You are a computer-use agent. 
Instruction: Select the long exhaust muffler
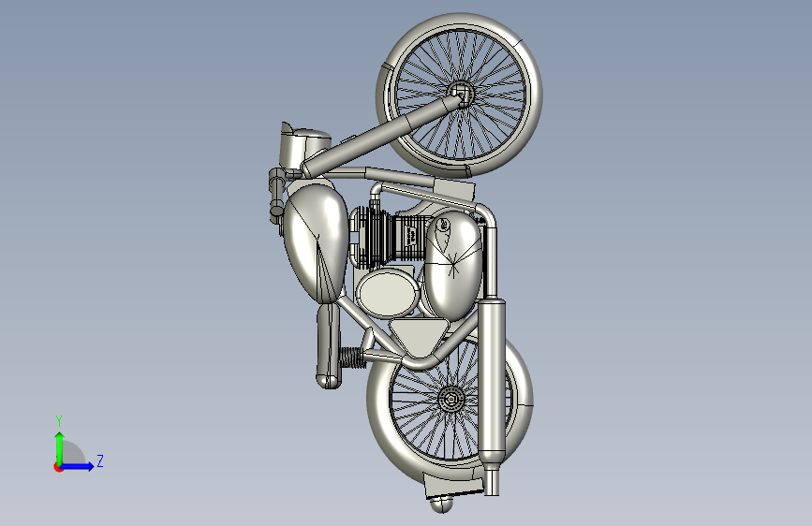[492, 381]
